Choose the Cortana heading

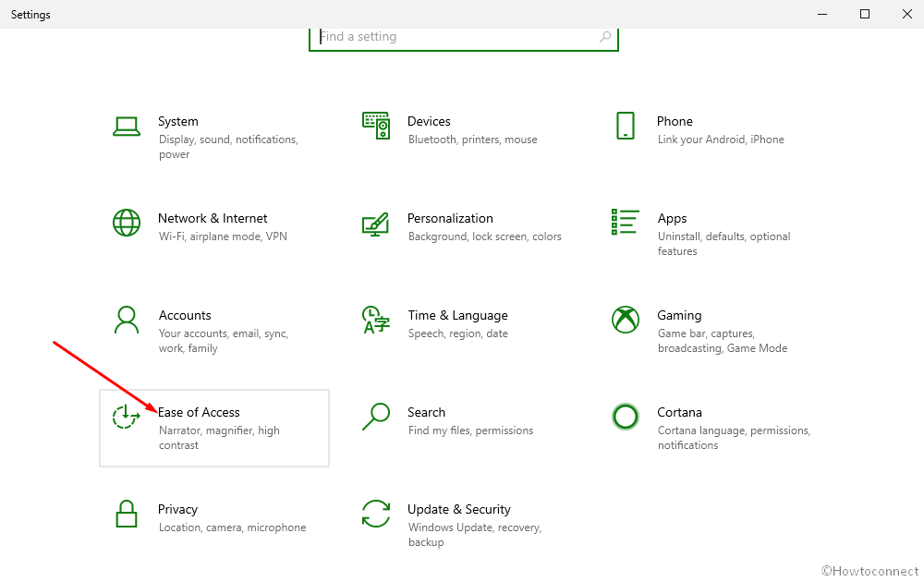(x=679, y=412)
